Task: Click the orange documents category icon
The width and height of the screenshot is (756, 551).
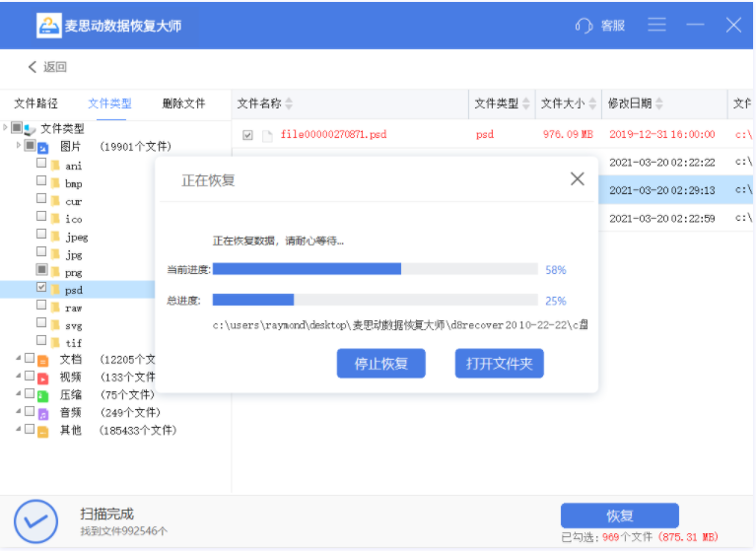Action: click(x=43, y=360)
